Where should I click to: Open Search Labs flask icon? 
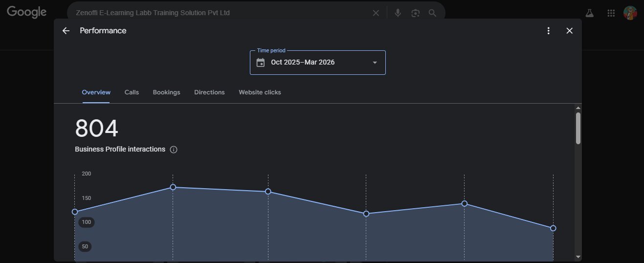[x=589, y=13]
